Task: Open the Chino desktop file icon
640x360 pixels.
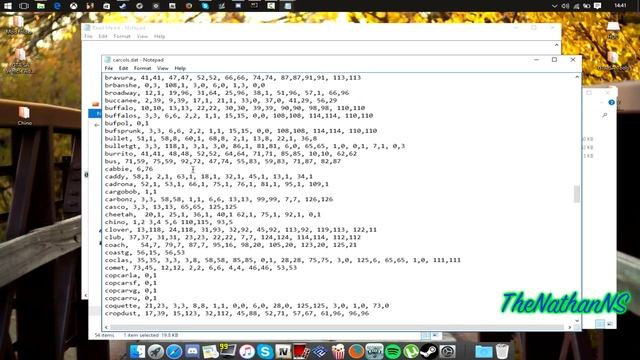Action: point(24,116)
